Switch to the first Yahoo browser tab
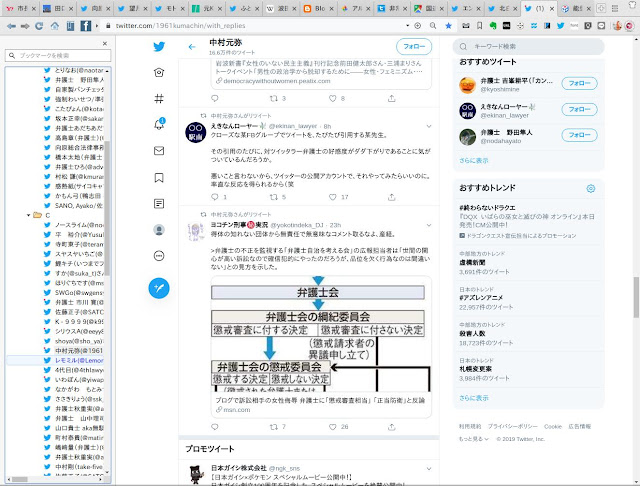Image resolution: width=640 pixels, height=486 pixels. tap(19, 8)
